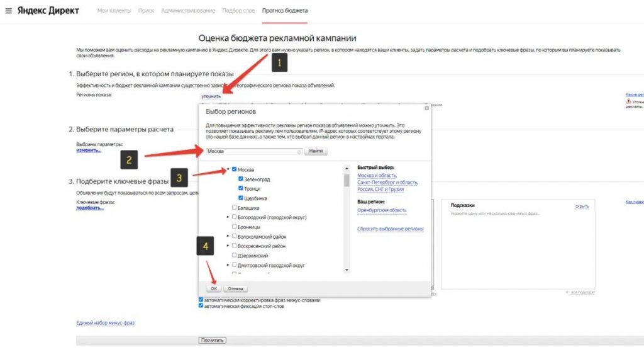Image resolution: width=644 pixels, height=352 pixels.
Task: Choose the Россия, СНГ и Грузия quick link
Action: [380, 189]
